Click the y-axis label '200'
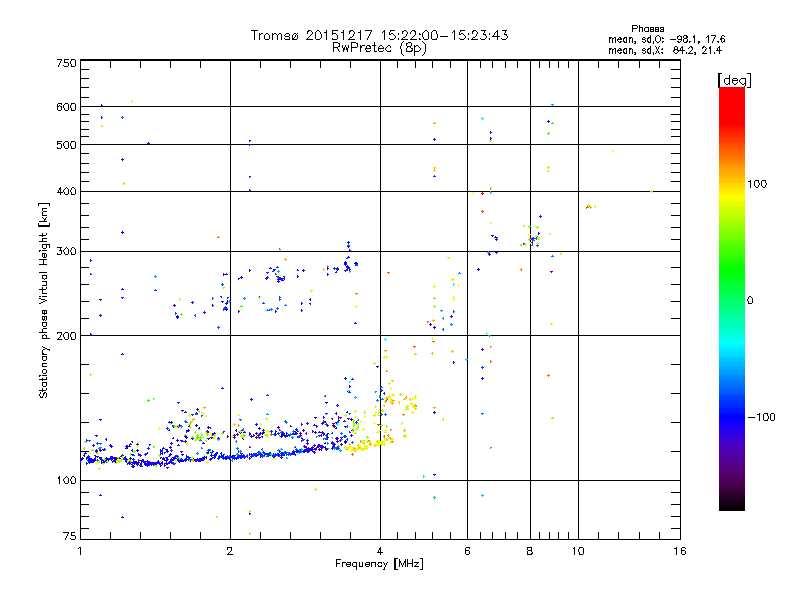The height and width of the screenshot is (600, 800). pyautogui.click(x=66, y=336)
